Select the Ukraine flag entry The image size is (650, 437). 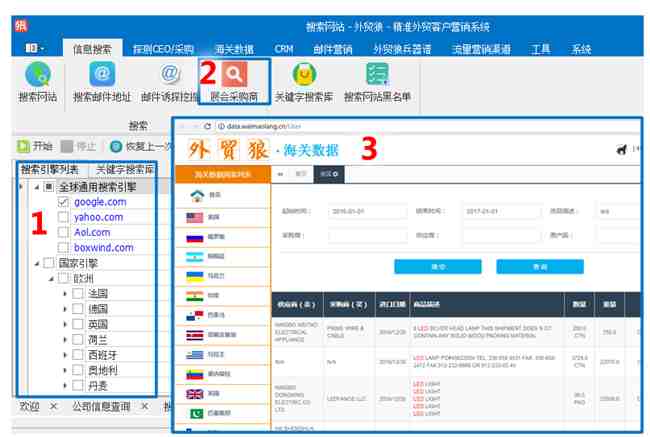pos(223,276)
